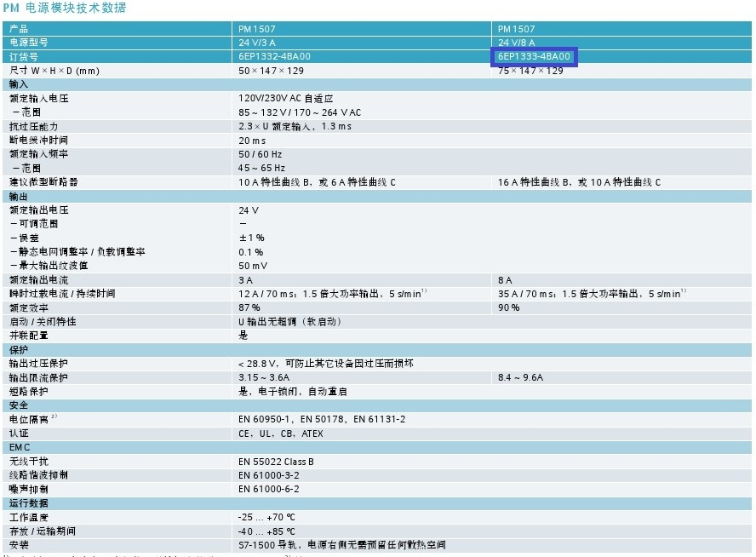Click the dimension value 75 × 147 × 129
Screen dimensions: 756x557
(x=530, y=71)
